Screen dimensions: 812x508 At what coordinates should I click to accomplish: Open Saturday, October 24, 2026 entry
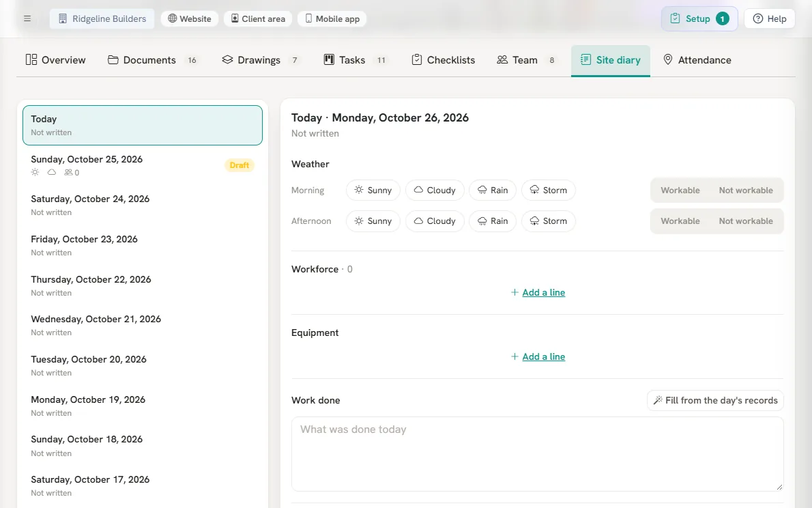(143, 206)
